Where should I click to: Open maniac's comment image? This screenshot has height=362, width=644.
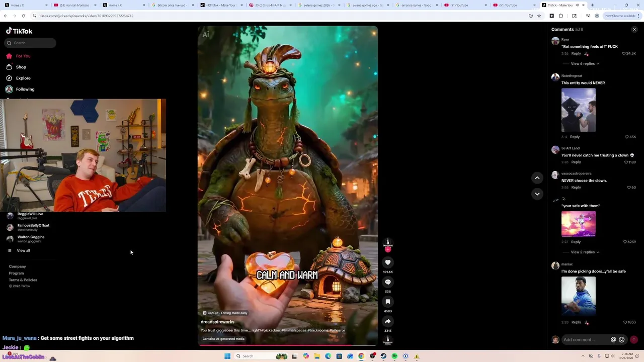click(579, 296)
